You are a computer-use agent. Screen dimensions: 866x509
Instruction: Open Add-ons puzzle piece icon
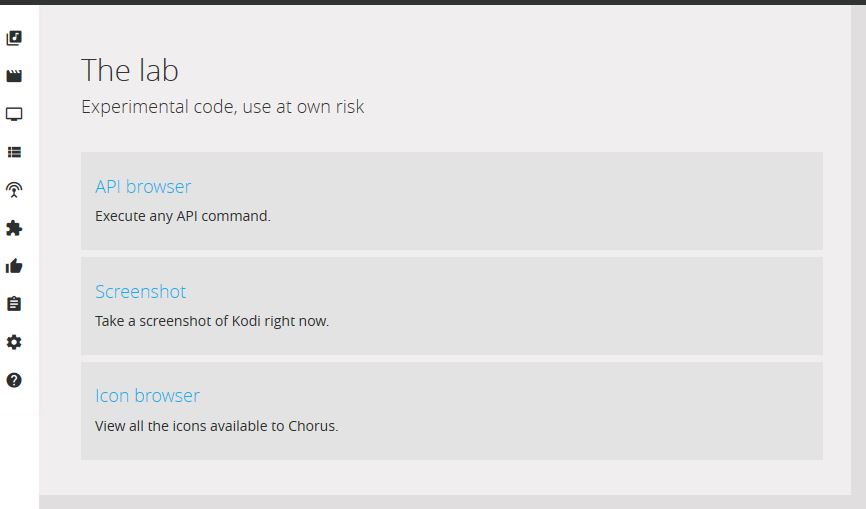tap(14, 228)
